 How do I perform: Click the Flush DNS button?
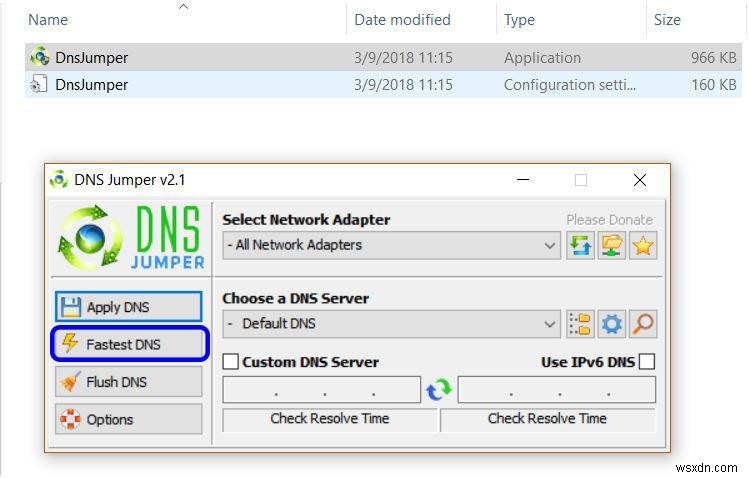coord(128,382)
